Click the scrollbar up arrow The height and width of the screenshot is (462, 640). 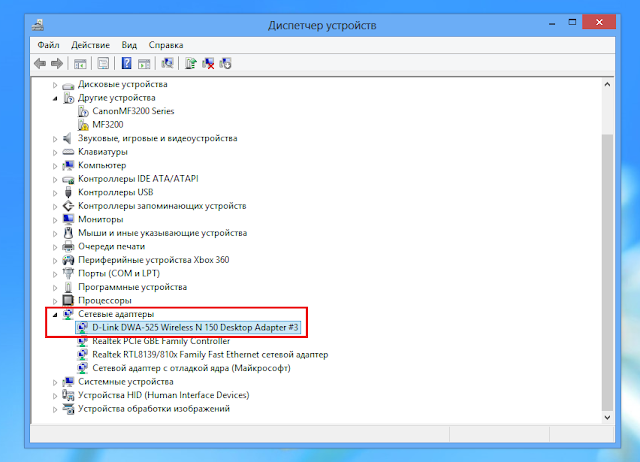pos(607,84)
